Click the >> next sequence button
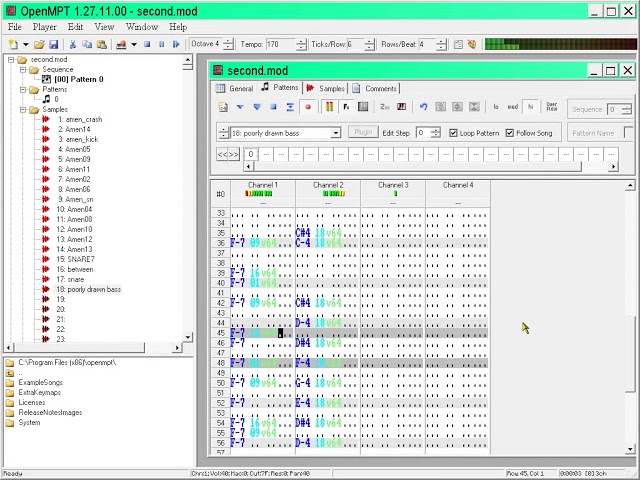 tap(233, 155)
